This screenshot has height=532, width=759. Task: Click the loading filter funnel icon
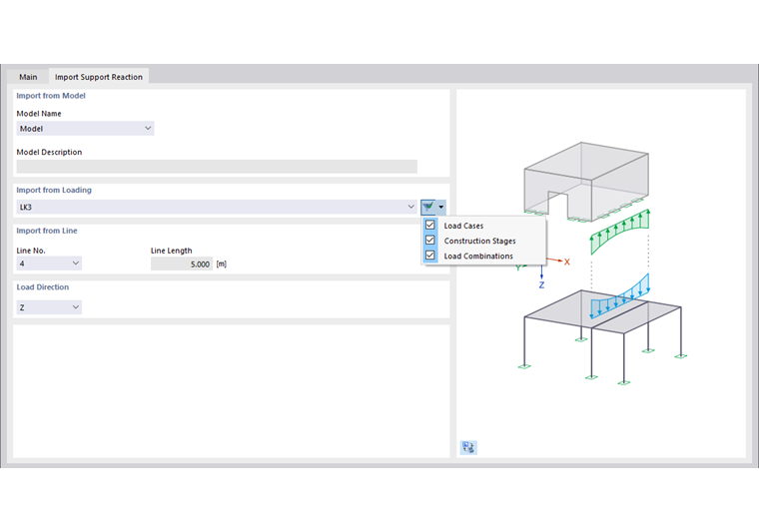pos(427,207)
